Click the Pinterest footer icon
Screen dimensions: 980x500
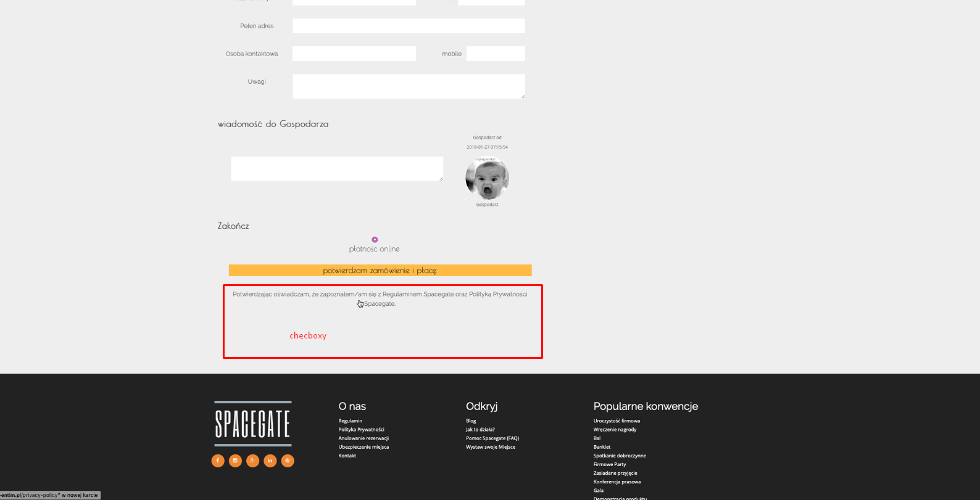(288, 461)
